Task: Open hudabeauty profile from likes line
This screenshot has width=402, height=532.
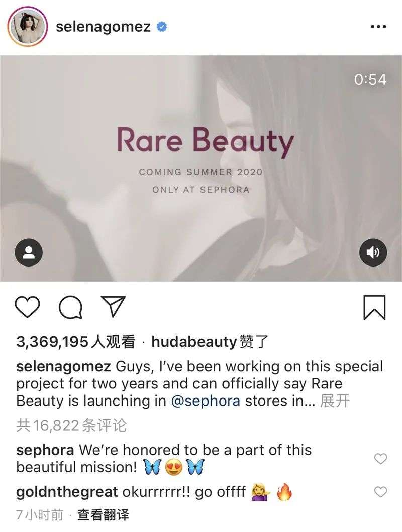Action: pos(194,342)
